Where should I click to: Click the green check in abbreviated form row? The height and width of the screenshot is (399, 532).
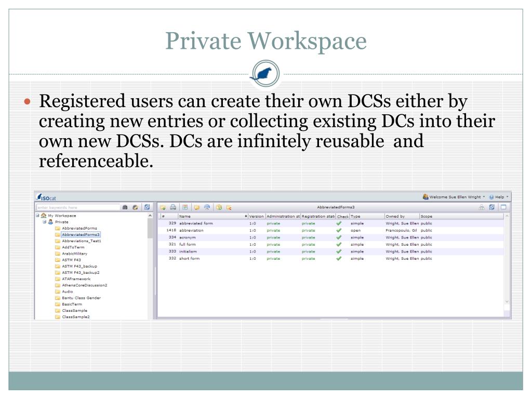(x=339, y=223)
